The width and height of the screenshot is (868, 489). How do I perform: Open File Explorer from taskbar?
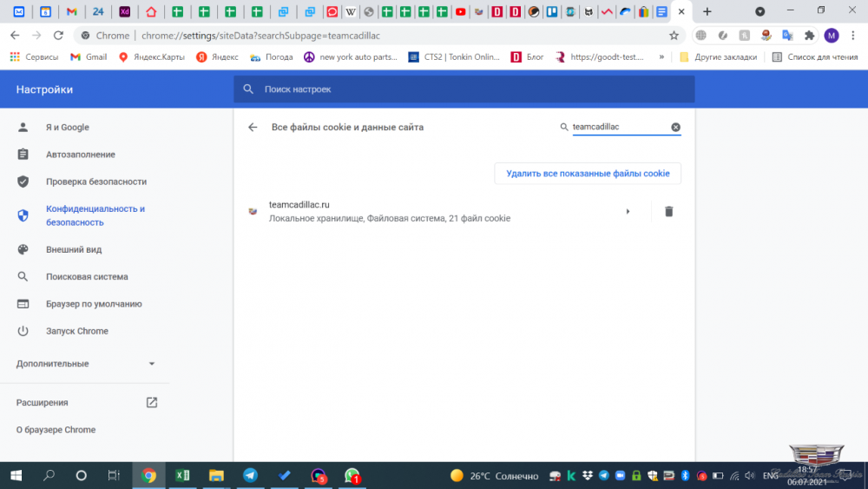point(216,476)
